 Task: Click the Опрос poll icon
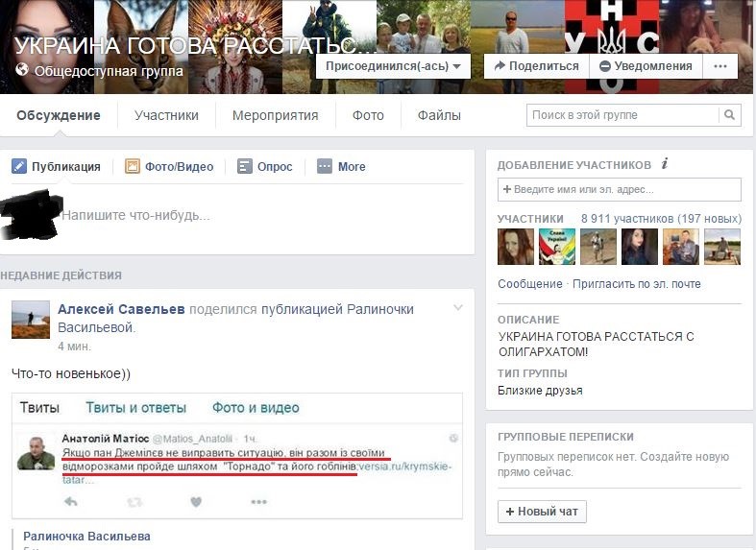coord(244,167)
